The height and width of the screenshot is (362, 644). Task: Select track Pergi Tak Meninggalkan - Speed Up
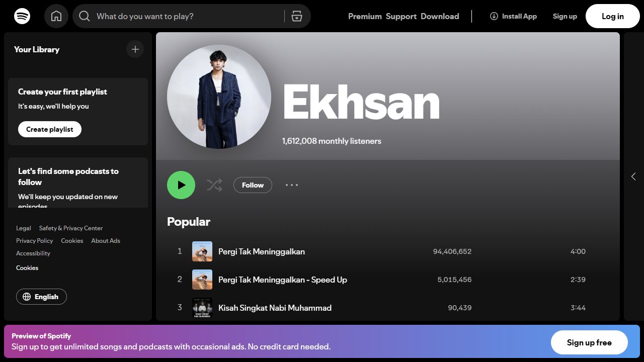tap(283, 280)
